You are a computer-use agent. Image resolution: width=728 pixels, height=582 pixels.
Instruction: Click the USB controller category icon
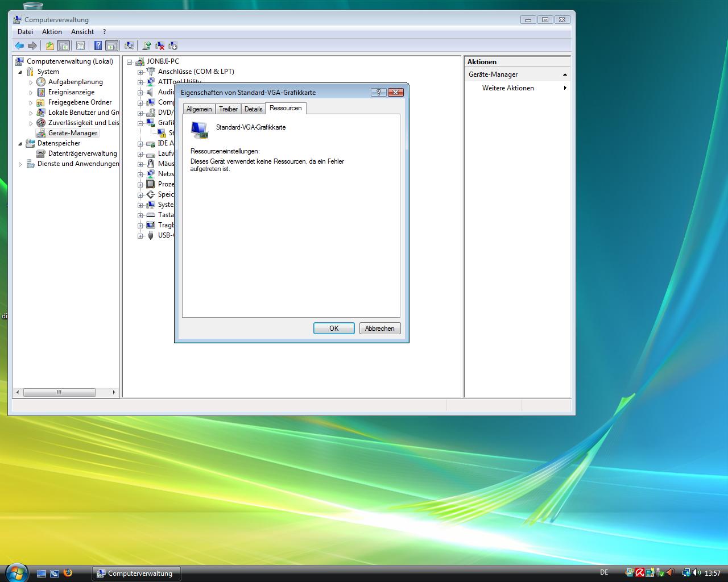point(150,235)
